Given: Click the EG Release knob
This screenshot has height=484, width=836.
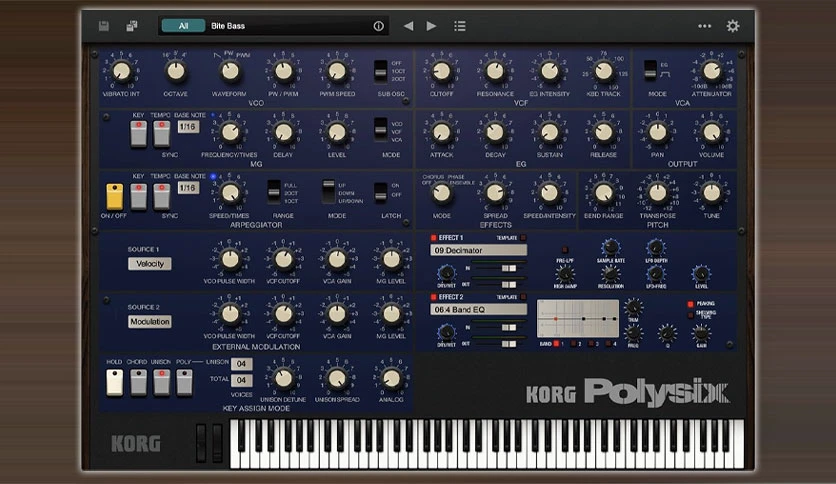Looking at the screenshot, I should [604, 132].
